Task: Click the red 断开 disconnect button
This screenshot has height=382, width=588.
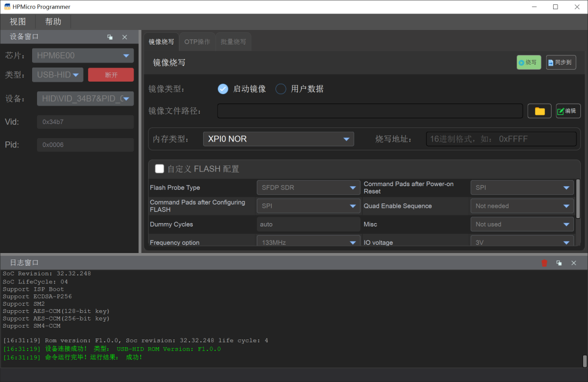Action: (111, 75)
